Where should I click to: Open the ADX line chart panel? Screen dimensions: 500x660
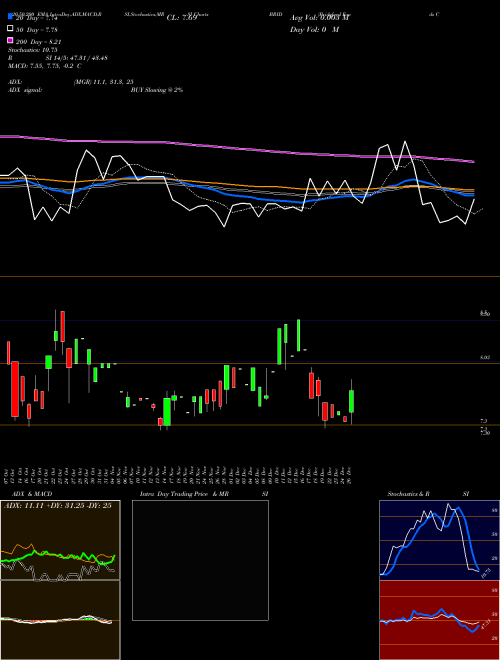pos(60,540)
